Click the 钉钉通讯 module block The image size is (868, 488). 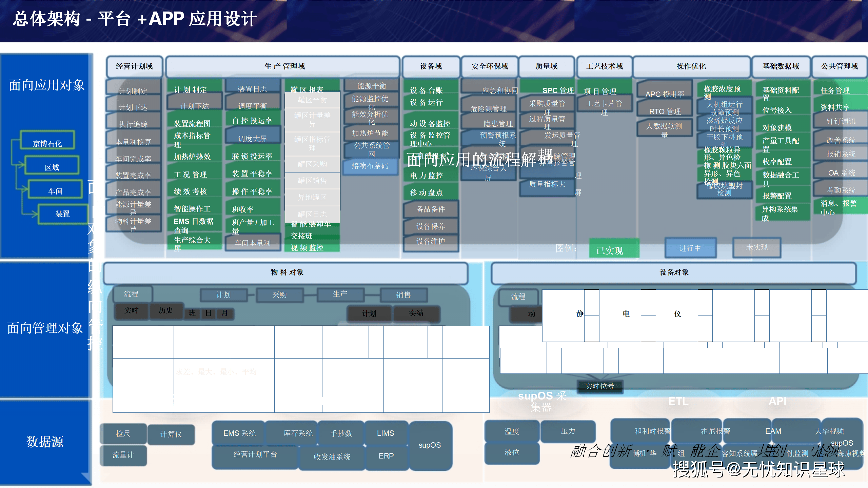tap(841, 121)
